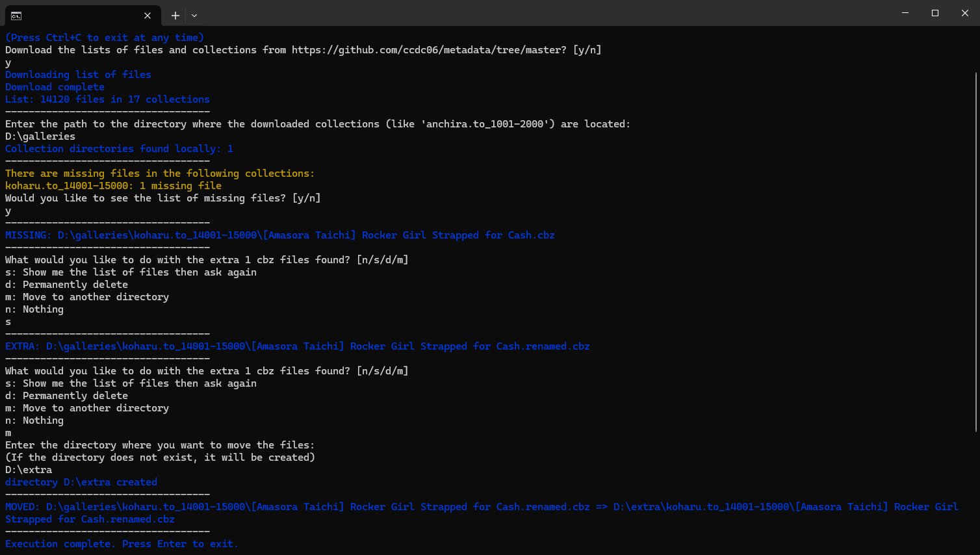The image size is (980, 555).
Task: Click 'Execution complete. Press Enter to exit.'
Action: (x=122, y=544)
